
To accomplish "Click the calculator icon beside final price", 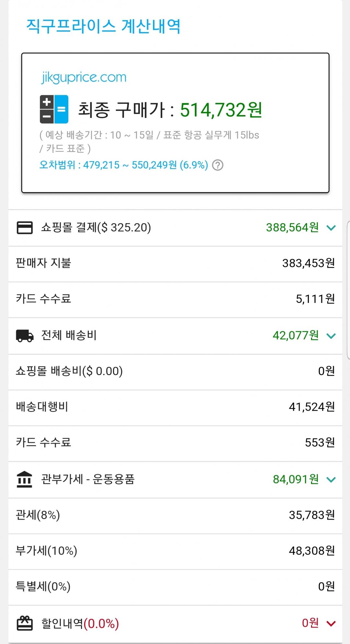I will (x=54, y=109).
